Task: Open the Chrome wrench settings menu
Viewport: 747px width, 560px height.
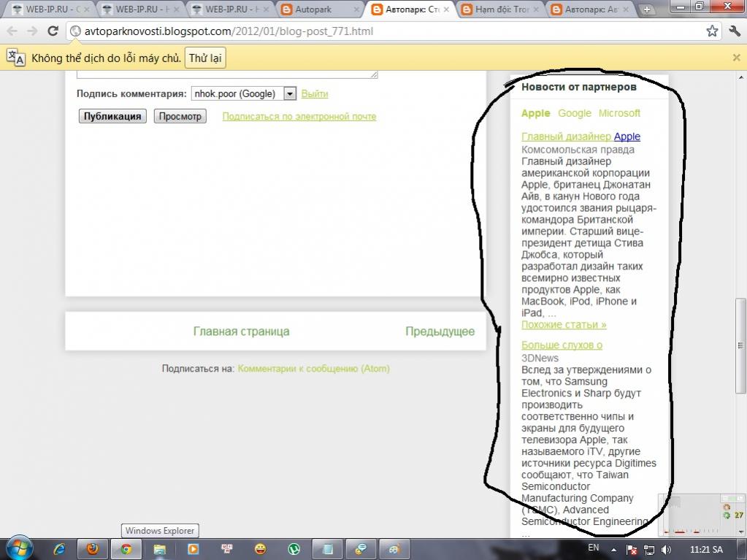Action: pyautogui.click(x=734, y=31)
